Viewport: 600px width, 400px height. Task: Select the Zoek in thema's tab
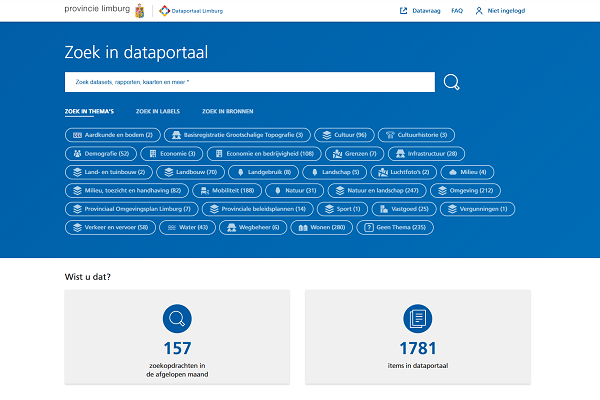(x=89, y=111)
